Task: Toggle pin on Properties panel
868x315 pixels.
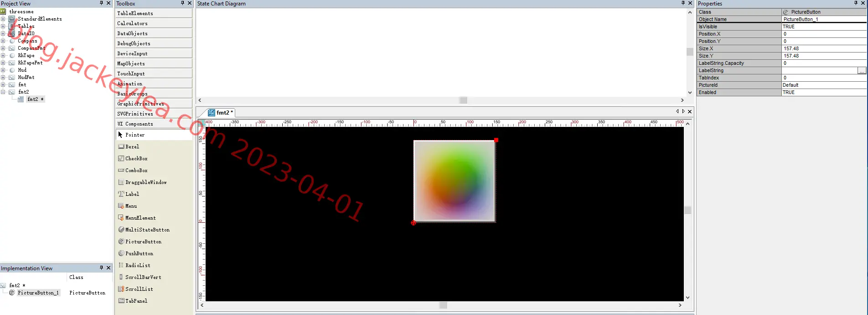Action: coord(856,3)
